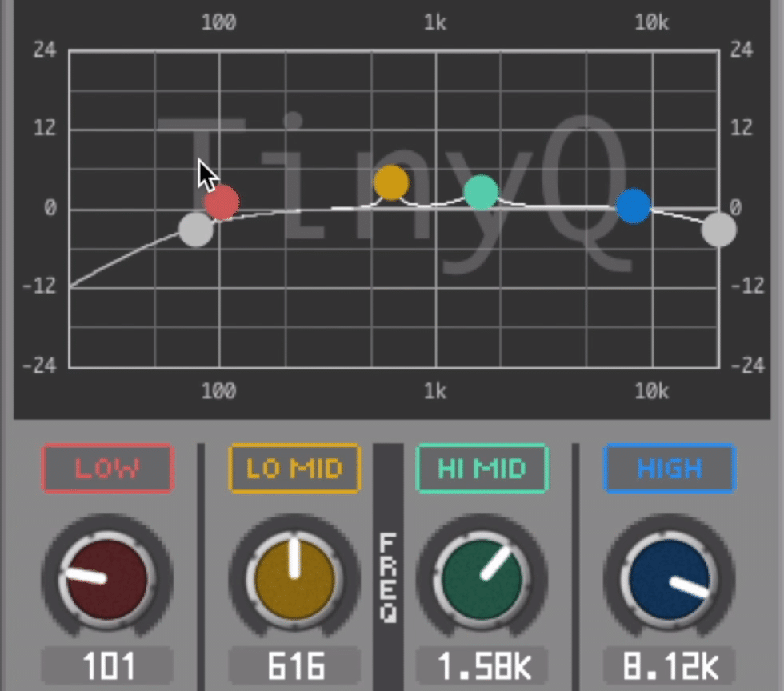Toggle the HI MID band button

pyautogui.click(x=482, y=469)
